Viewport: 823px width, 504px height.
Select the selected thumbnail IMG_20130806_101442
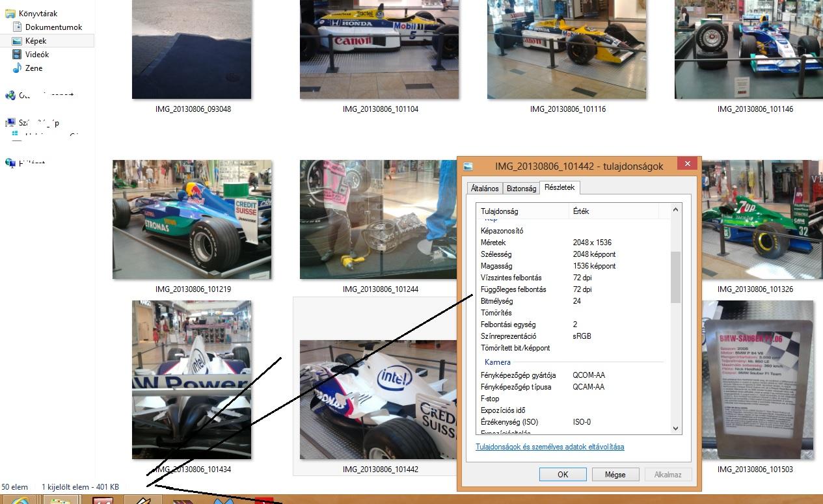point(378,399)
